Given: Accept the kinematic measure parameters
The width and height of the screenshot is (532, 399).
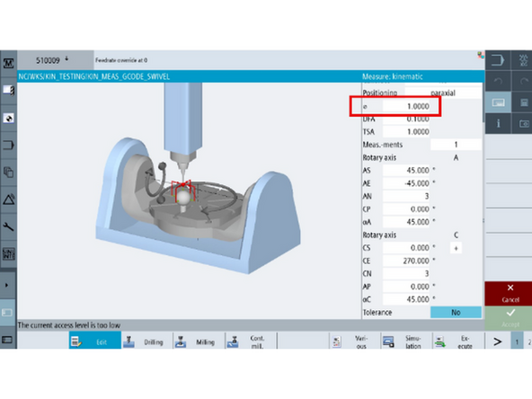Looking at the screenshot, I should (x=509, y=318).
